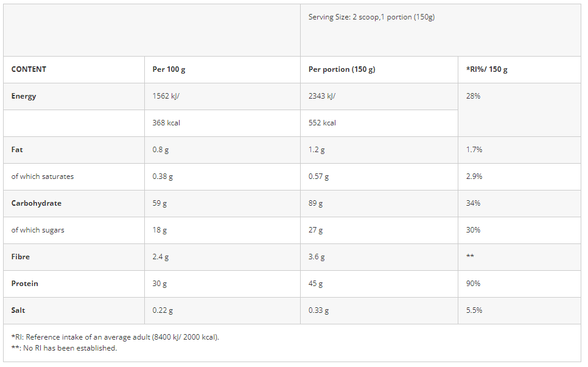Click the 90% protein reference intake value
This screenshot has width=588, height=367.
tap(473, 284)
